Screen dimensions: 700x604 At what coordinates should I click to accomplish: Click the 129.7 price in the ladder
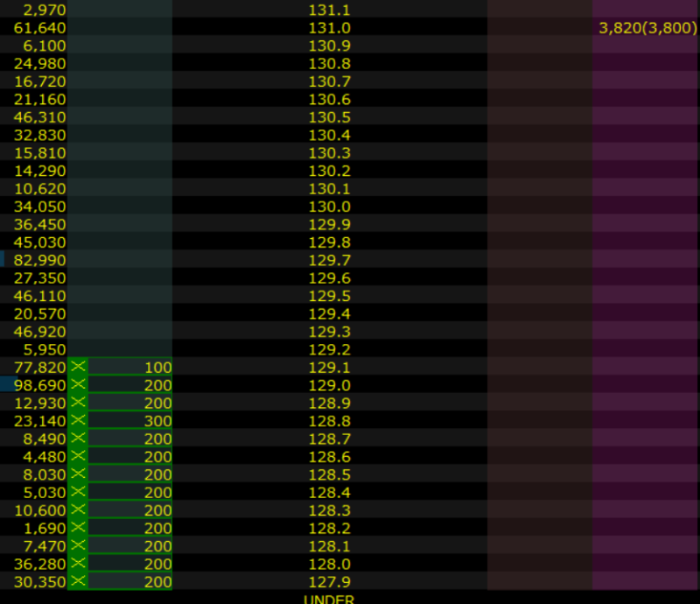(x=329, y=260)
